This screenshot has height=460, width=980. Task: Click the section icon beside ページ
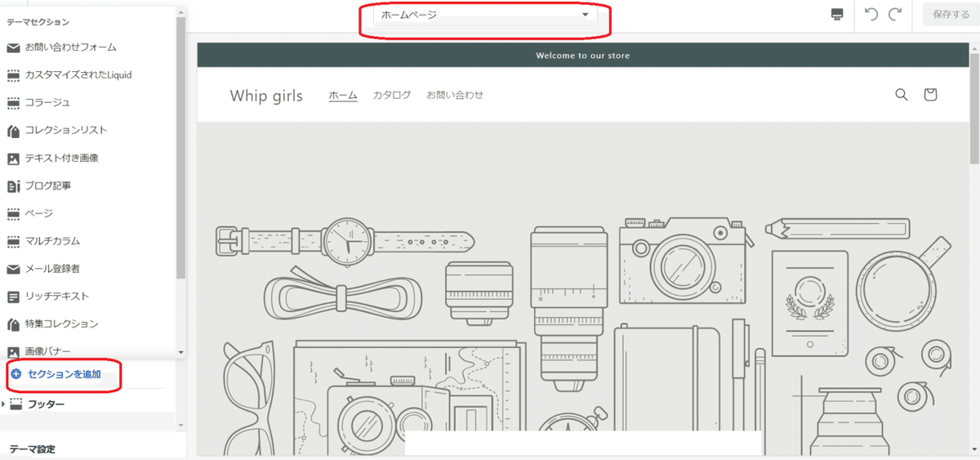pos(13,214)
